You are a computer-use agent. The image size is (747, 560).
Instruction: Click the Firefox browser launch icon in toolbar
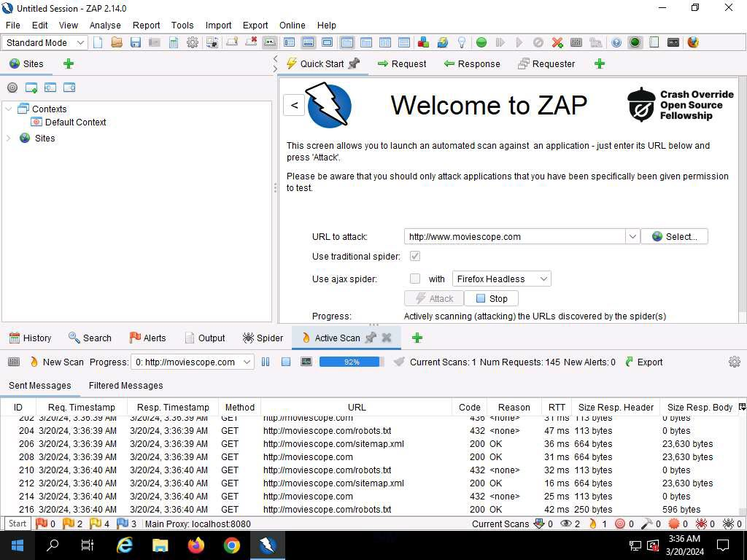point(693,42)
